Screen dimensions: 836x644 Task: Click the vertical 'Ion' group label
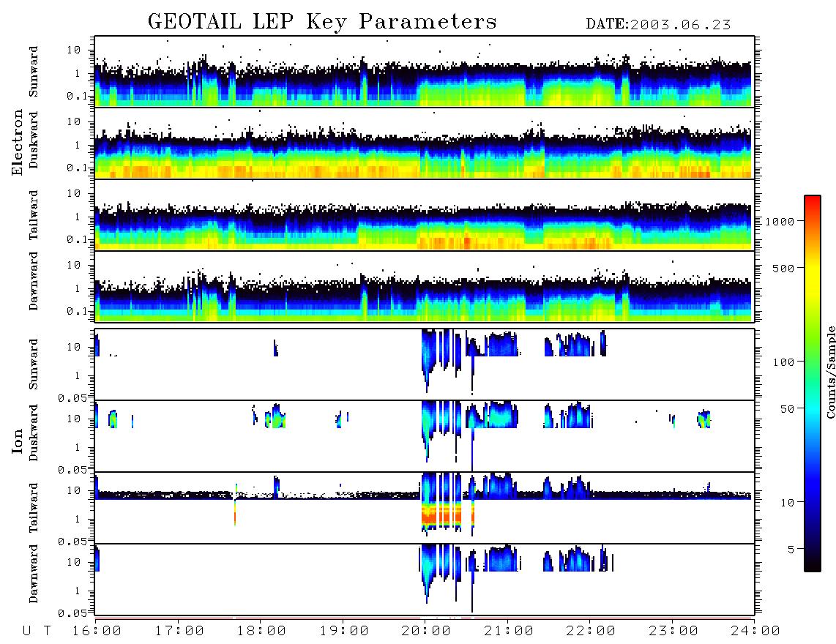(x=18, y=441)
